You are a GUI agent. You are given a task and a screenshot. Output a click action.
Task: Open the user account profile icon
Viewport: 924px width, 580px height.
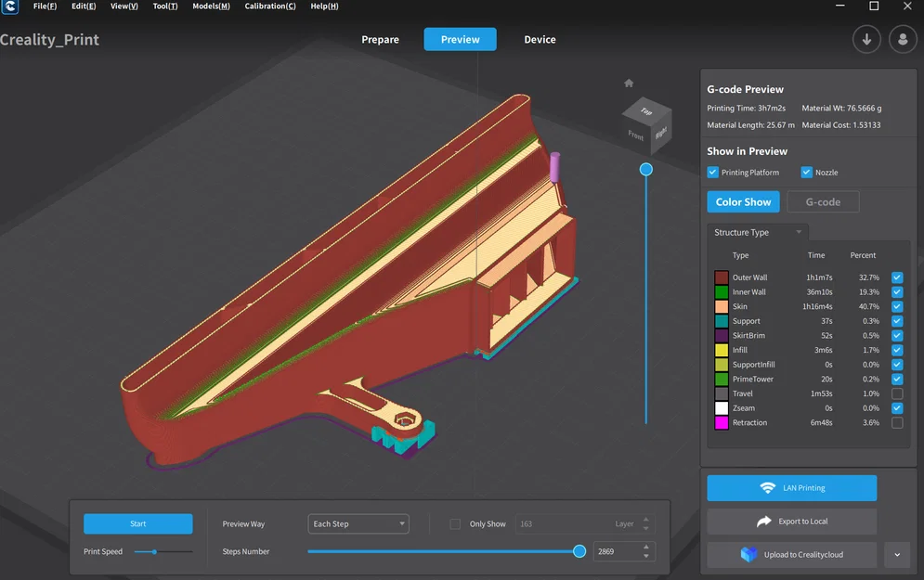[903, 40]
